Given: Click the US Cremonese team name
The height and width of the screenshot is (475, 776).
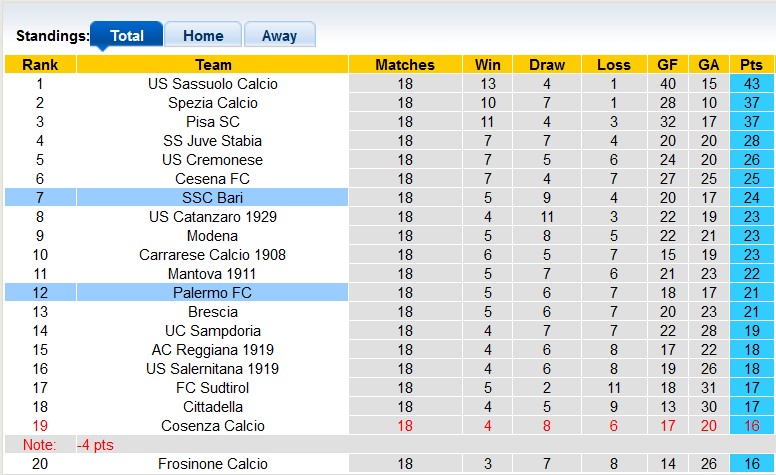Looking at the screenshot, I should (212, 160).
